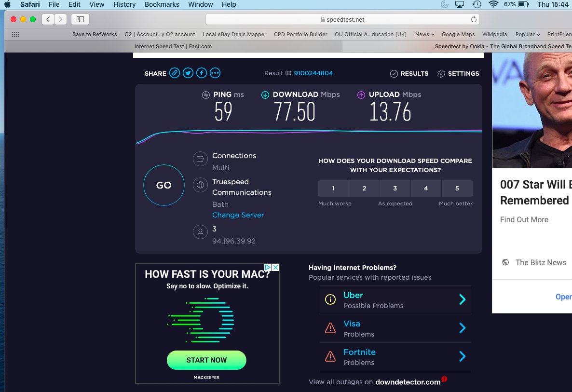This screenshot has width=572, height=392.
Task: Close the MacKeeper ad
Action: [276, 267]
